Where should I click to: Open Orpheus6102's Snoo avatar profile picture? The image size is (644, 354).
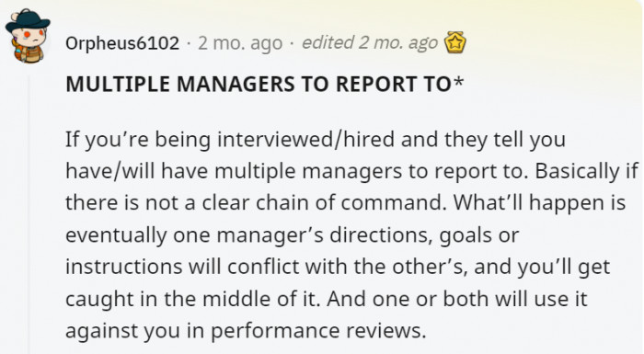pyautogui.click(x=28, y=36)
